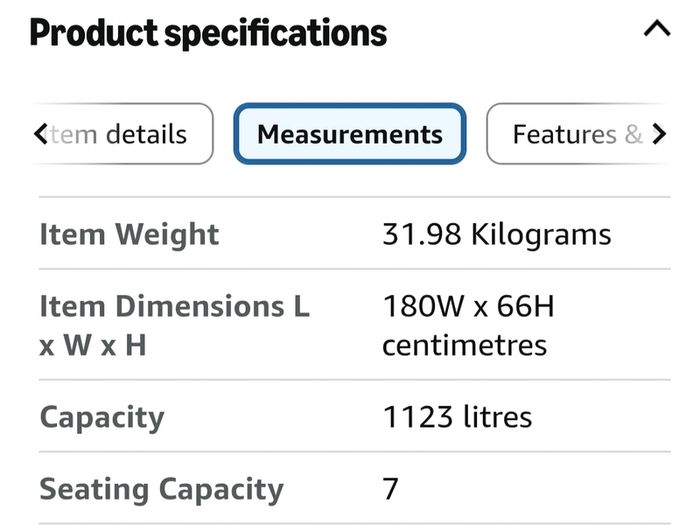Click the 180W x 66H centimetres value
Screen dimensions: 700x525
(468, 325)
